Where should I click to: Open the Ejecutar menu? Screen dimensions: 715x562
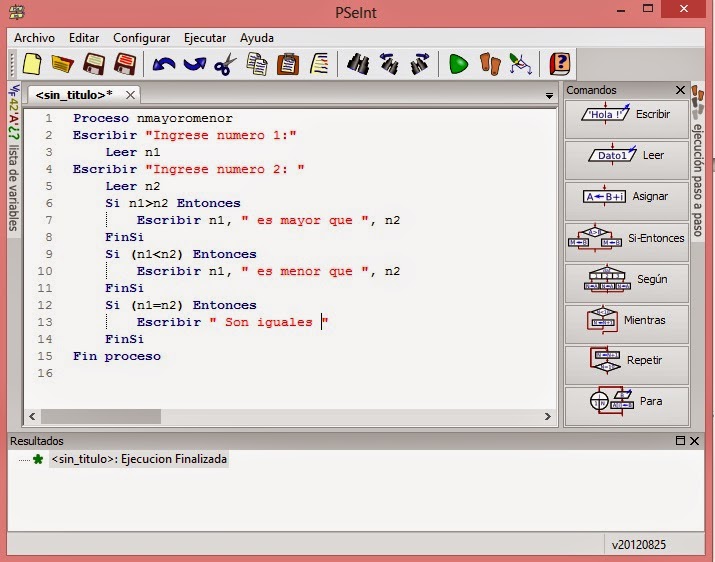tap(205, 38)
